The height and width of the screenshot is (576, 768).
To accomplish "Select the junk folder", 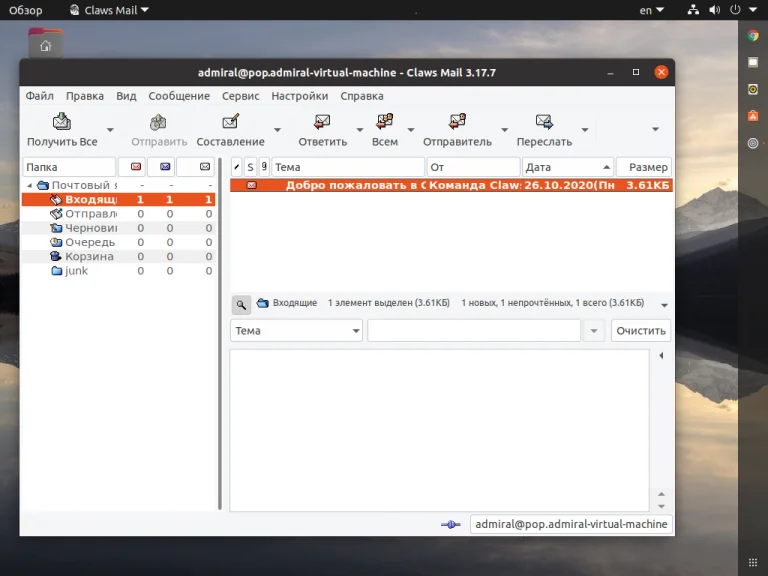I will point(119,270).
